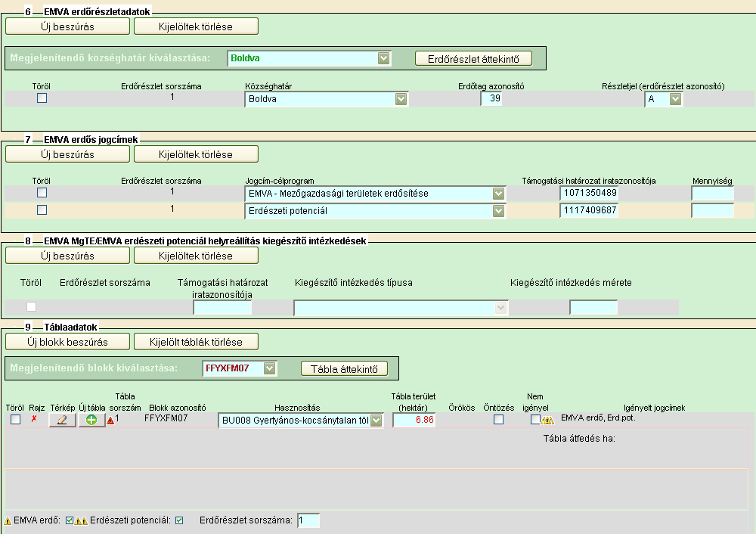The height and width of the screenshot is (534, 756).
Task: Open Tábla áttekintő
Action: (344, 369)
